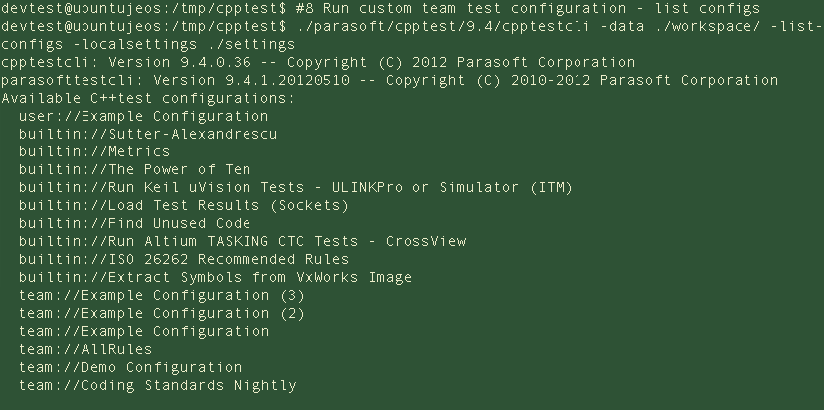Select team://Demo Configuration line
The height and width of the screenshot is (410, 824).
click(130, 367)
